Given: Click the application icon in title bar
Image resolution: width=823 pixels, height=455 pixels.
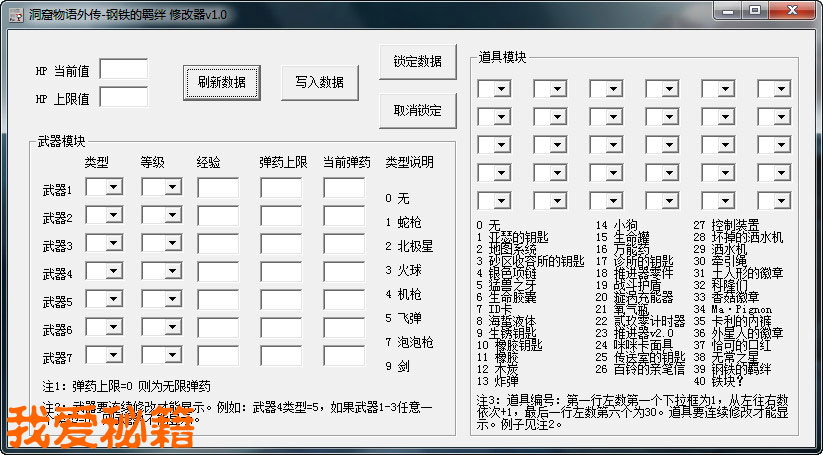Looking at the screenshot, I should [16, 12].
